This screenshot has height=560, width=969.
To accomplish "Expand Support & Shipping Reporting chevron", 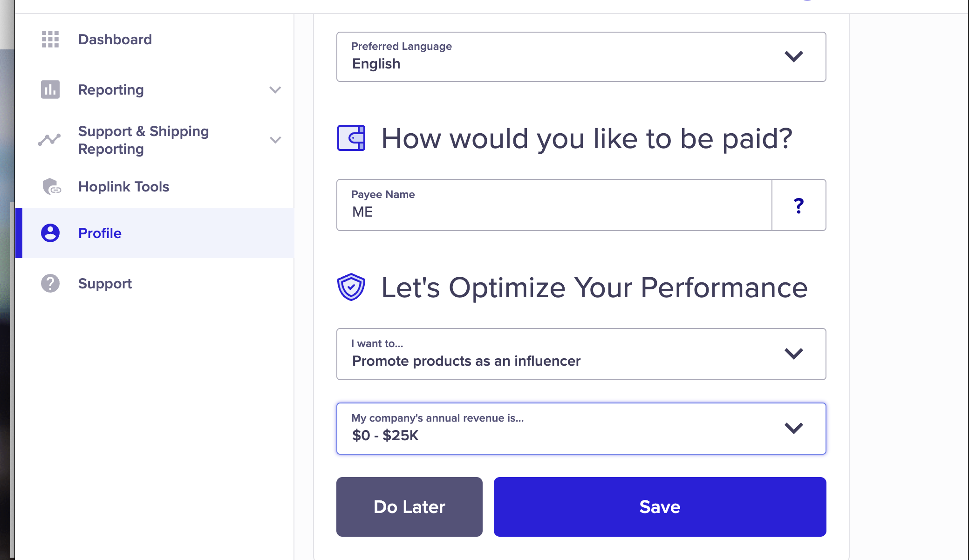I will (275, 140).
